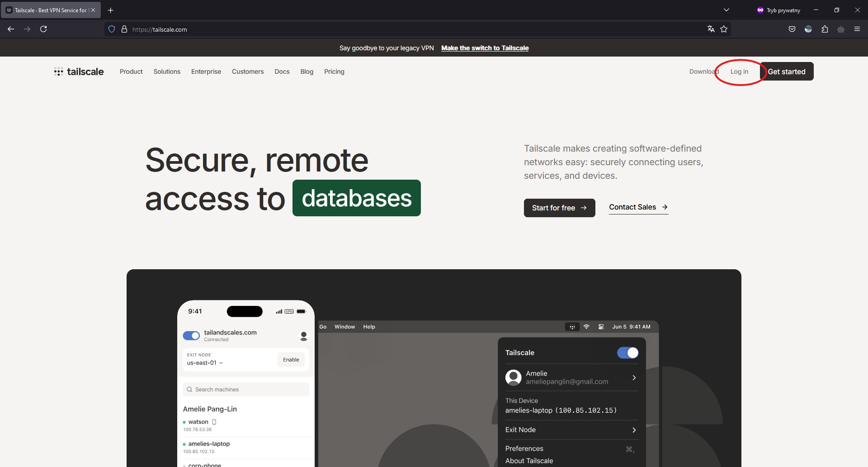868x467 pixels.
Task: Click the phone VPN status icon
Action: (289, 311)
